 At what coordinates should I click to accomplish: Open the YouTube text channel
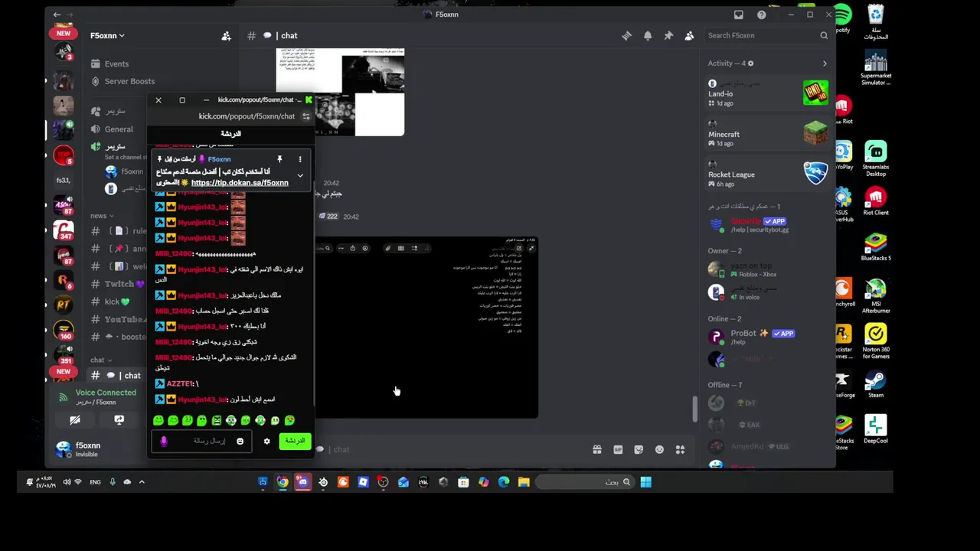pyautogui.click(x=119, y=319)
